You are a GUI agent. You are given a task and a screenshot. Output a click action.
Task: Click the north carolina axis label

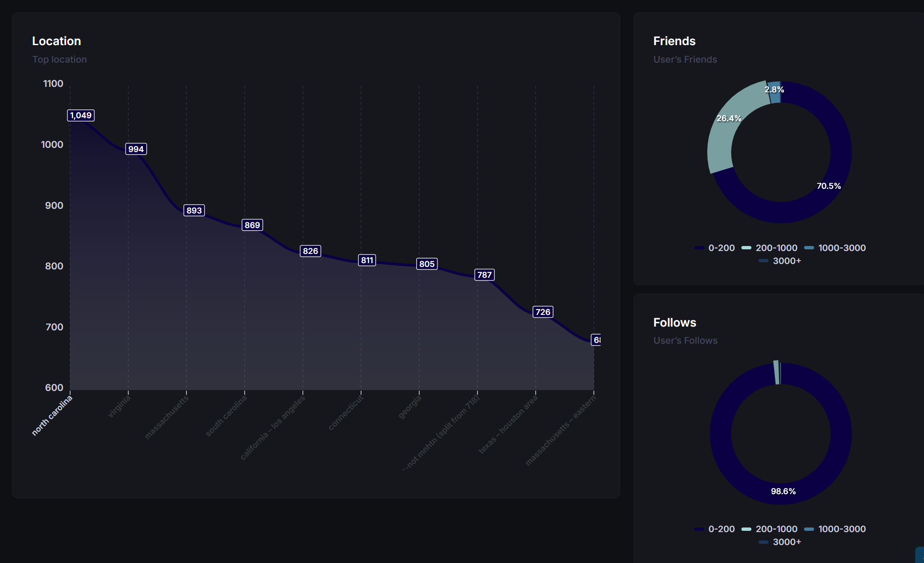[x=53, y=416]
